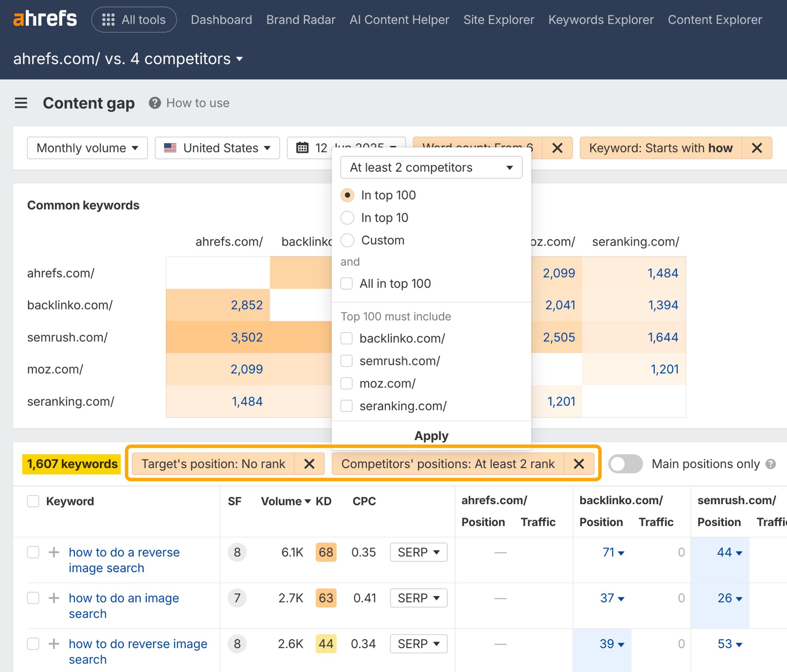The width and height of the screenshot is (787, 672).
Task: Open the calendar icon in the date filter
Action: [x=303, y=148]
